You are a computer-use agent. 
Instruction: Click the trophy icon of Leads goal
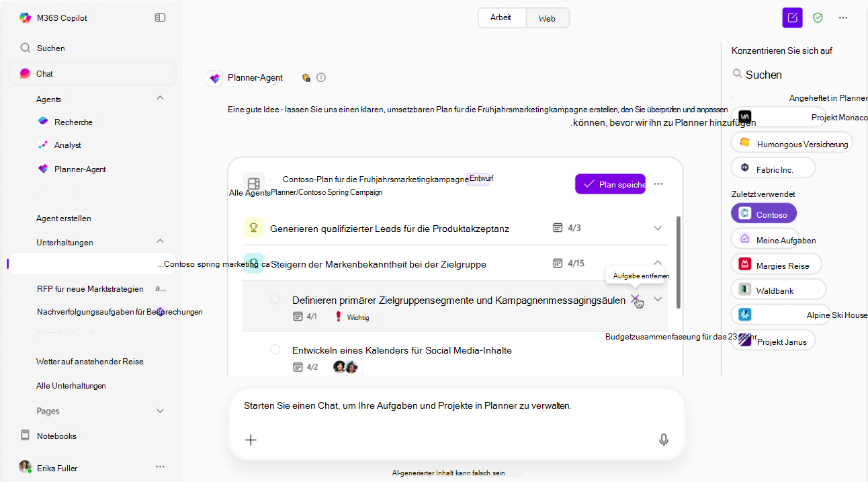coord(253,228)
